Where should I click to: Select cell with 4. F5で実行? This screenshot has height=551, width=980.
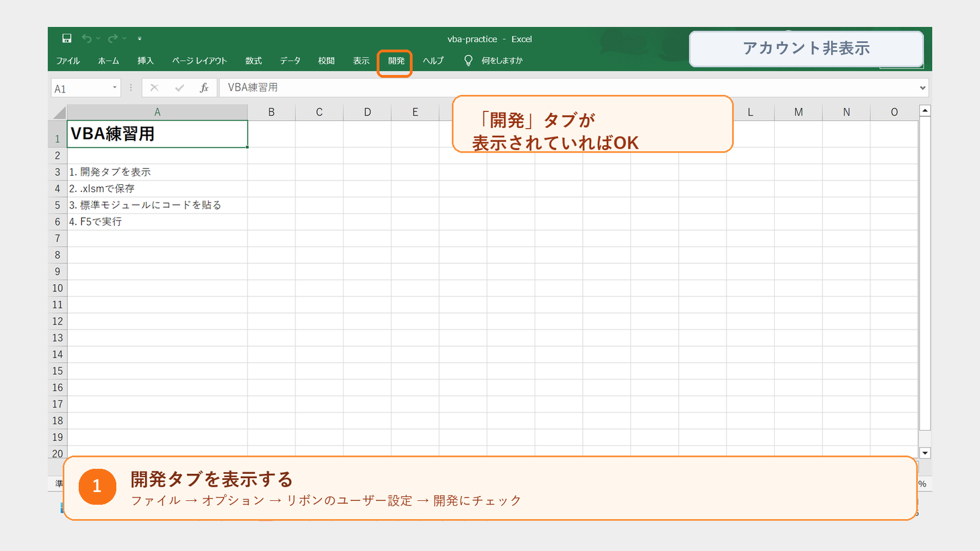pos(157,222)
